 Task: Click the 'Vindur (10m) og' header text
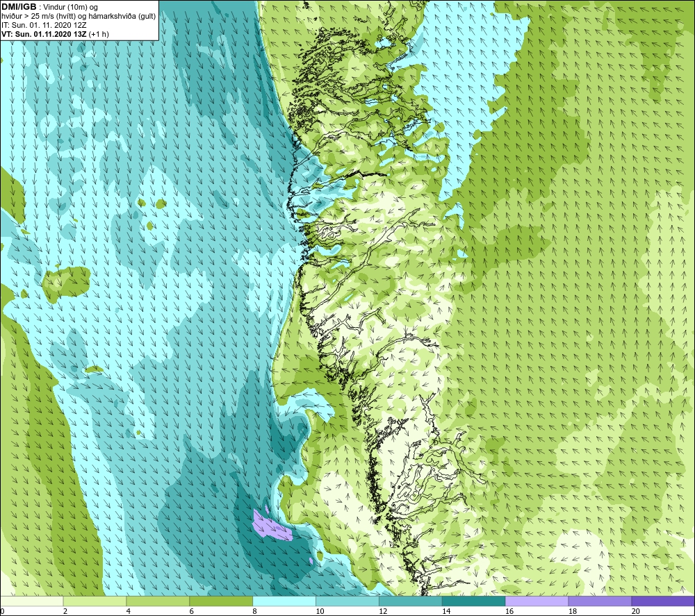[x=71, y=8]
